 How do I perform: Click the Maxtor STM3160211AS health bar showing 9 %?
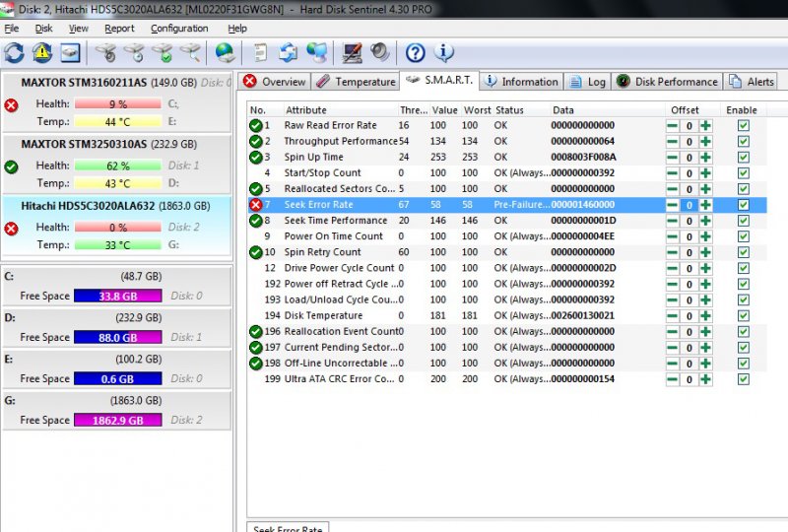pos(118,104)
